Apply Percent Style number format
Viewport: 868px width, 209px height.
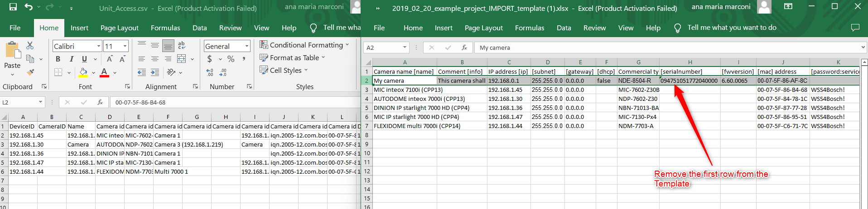231,59
